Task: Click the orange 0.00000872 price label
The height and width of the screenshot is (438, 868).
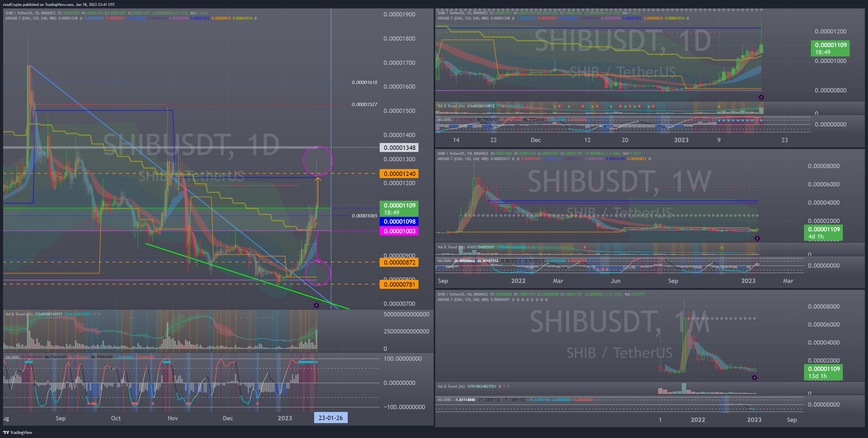Action: click(399, 262)
